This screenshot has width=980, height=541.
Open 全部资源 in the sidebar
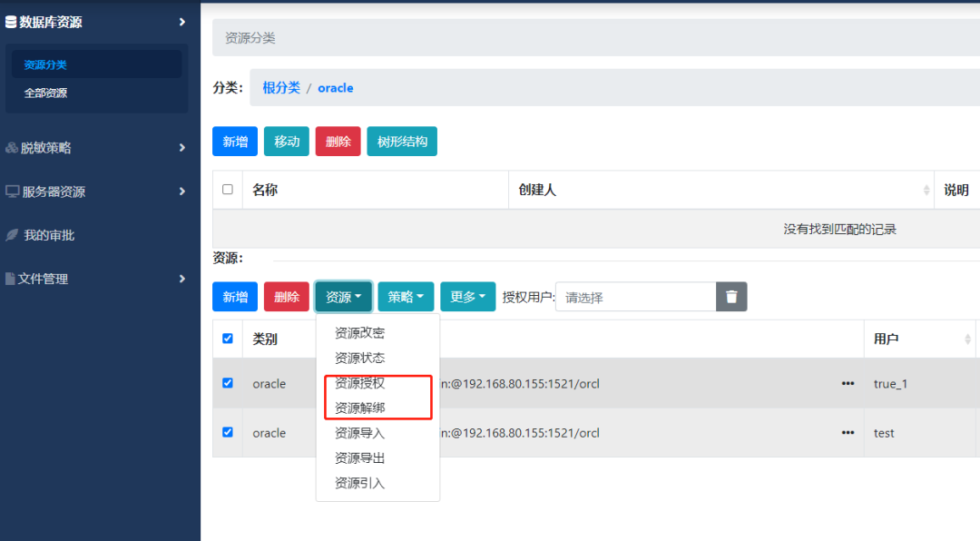coord(45,93)
